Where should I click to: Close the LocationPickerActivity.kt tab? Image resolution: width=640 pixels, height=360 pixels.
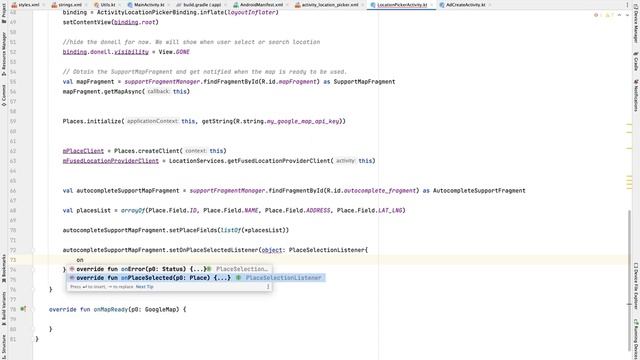[x=432, y=5]
